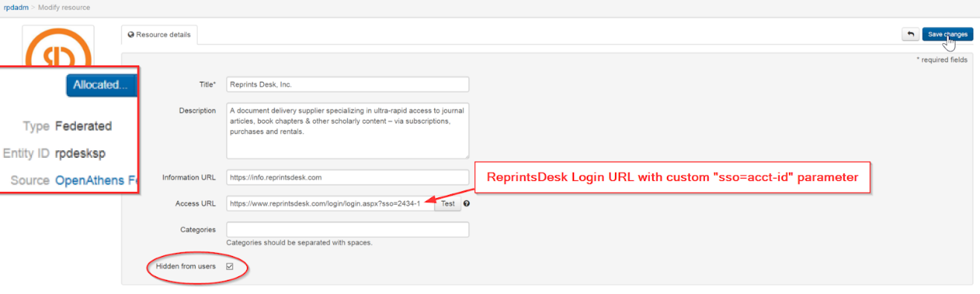Open the Resource details tab
Screen dimensions: 980x294
point(160,34)
